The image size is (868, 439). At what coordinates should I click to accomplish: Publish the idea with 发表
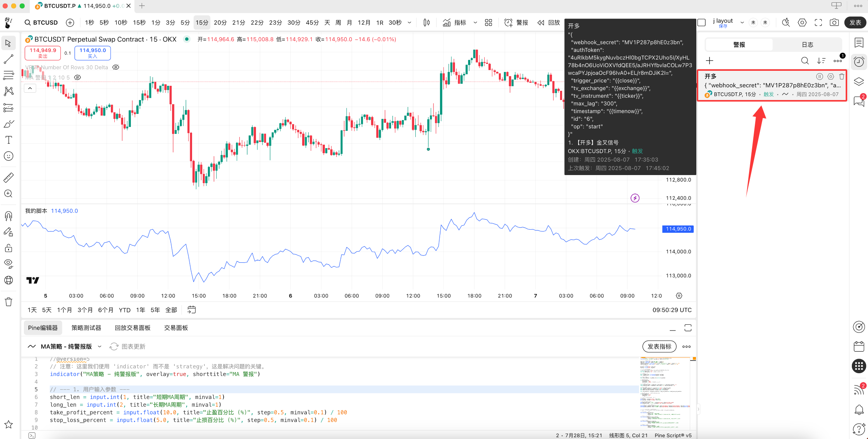(x=855, y=23)
